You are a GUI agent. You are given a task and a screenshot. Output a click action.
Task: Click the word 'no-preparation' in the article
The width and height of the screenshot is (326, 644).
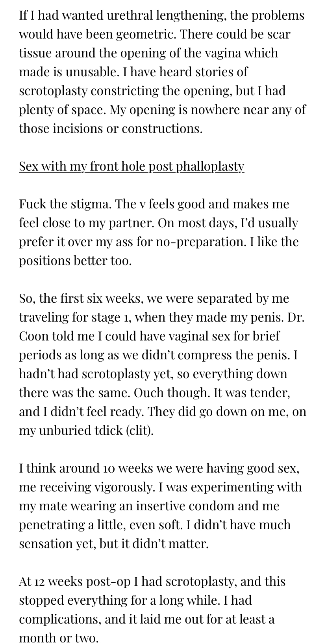pyautogui.click(x=201, y=242)
